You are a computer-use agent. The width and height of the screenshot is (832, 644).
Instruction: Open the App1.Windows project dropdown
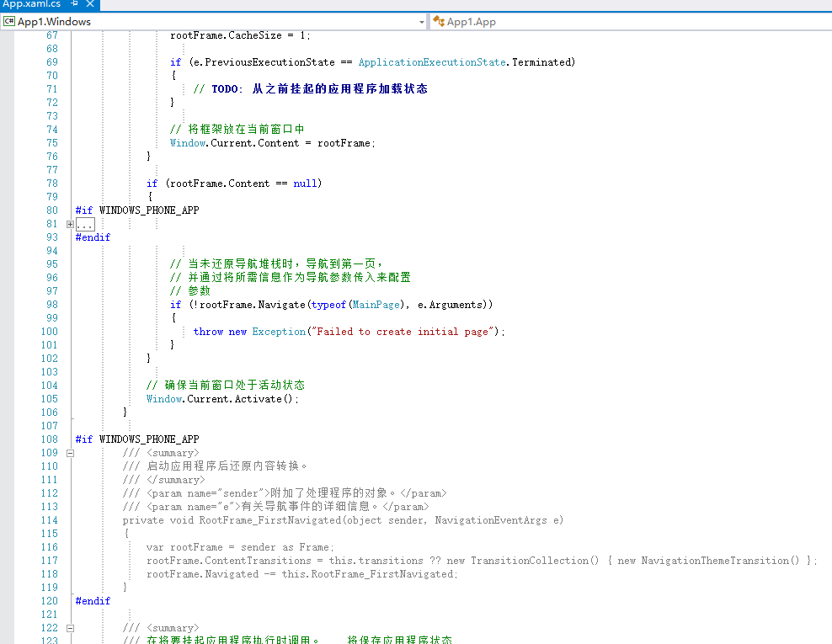pyautogui.click(x=422, y=22)
